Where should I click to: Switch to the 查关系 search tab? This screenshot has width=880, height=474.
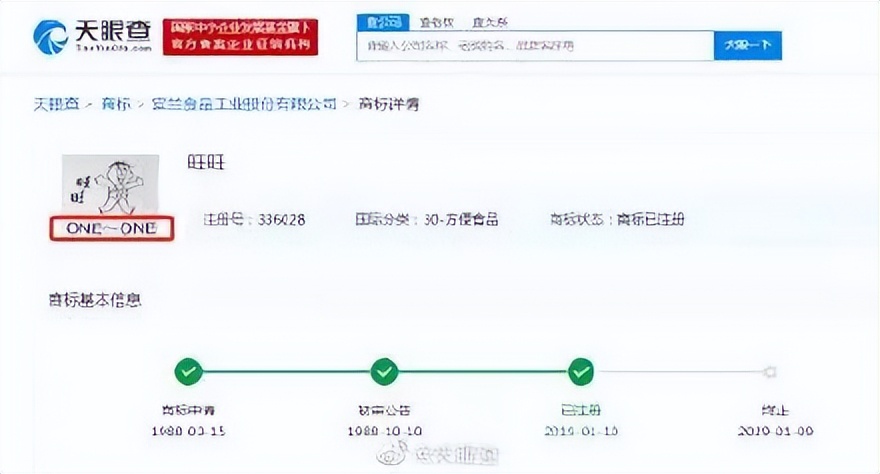point(490,23)
